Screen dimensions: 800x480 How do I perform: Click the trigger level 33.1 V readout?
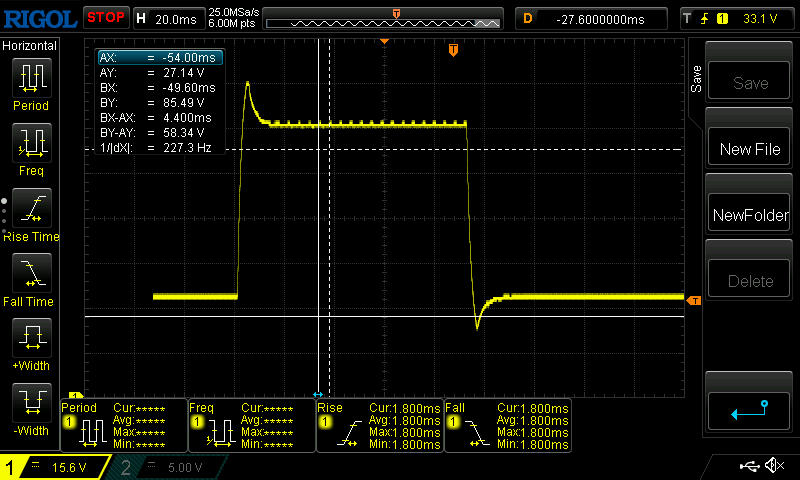pos(760,19)
